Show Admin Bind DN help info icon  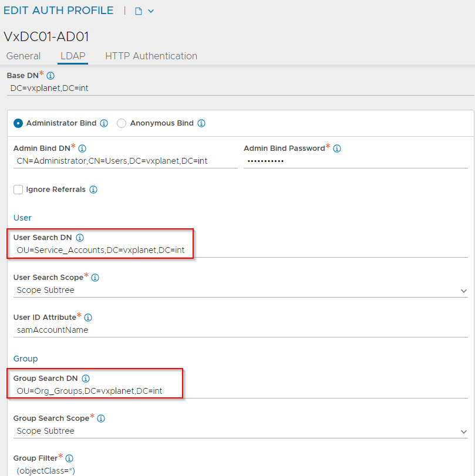[x=82, y=148]
